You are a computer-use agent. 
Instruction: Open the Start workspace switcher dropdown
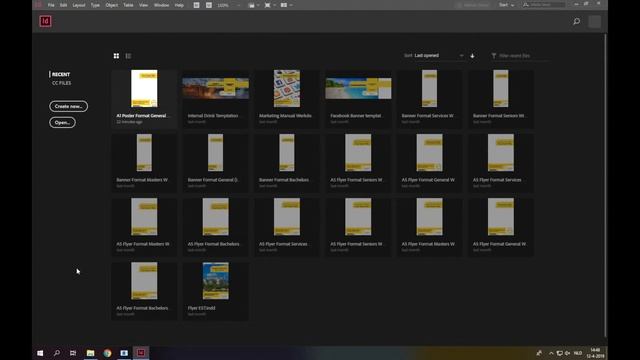tap(506, 5)
